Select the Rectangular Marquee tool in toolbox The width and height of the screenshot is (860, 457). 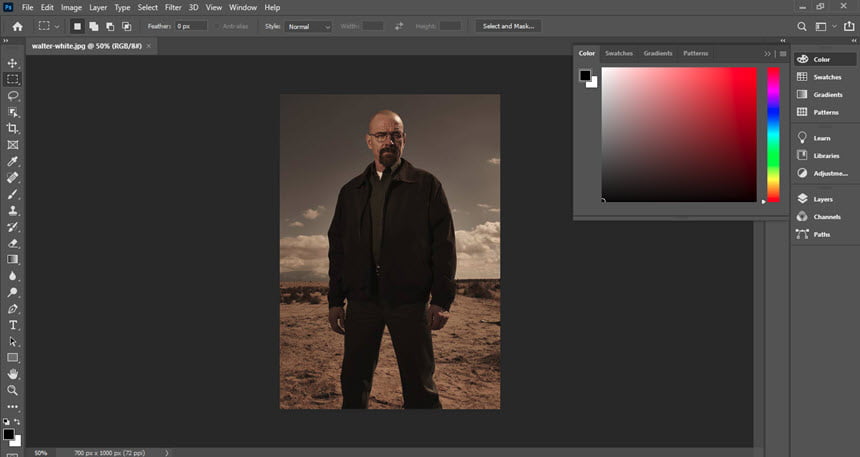click(13, 79)
